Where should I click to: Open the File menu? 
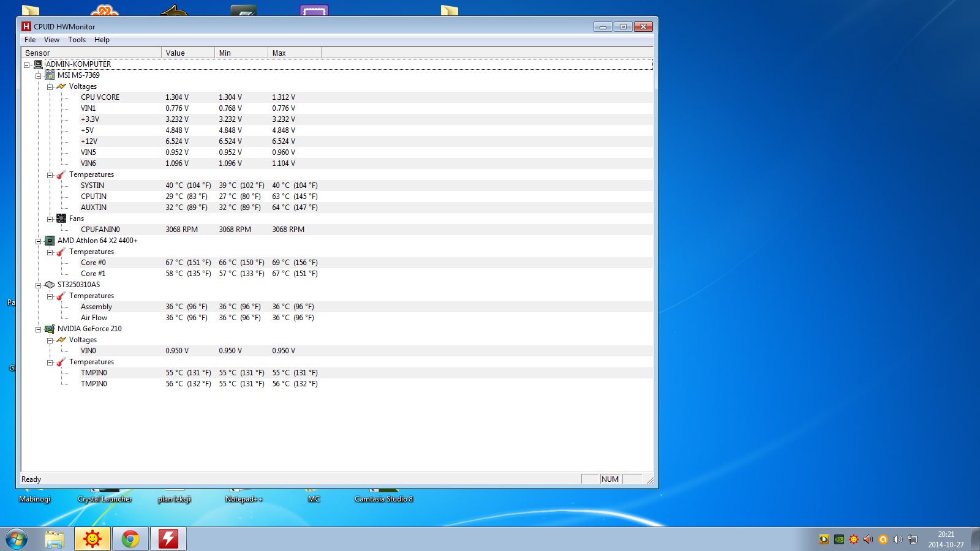(x=30, y=40)
